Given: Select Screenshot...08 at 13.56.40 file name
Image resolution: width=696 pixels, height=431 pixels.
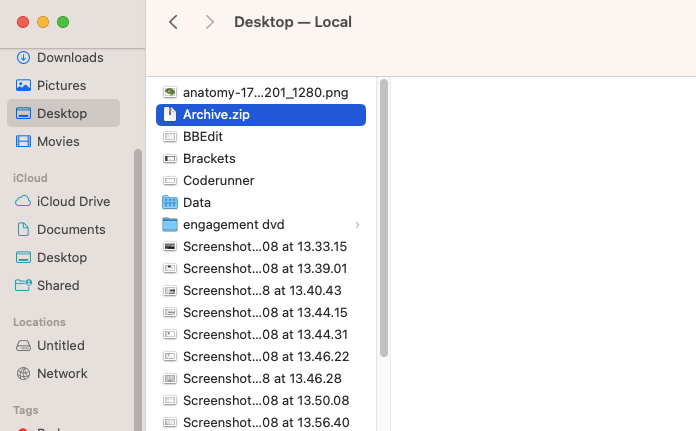Looking at the screenshot, I should click(266, 423).
